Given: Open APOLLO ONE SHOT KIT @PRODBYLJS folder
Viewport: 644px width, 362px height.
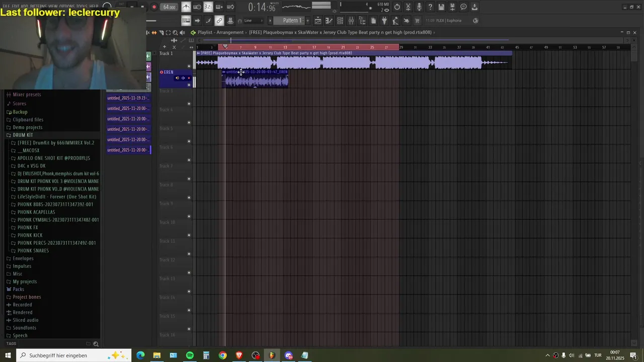Looking at the screenshot, I should (53, 158).
